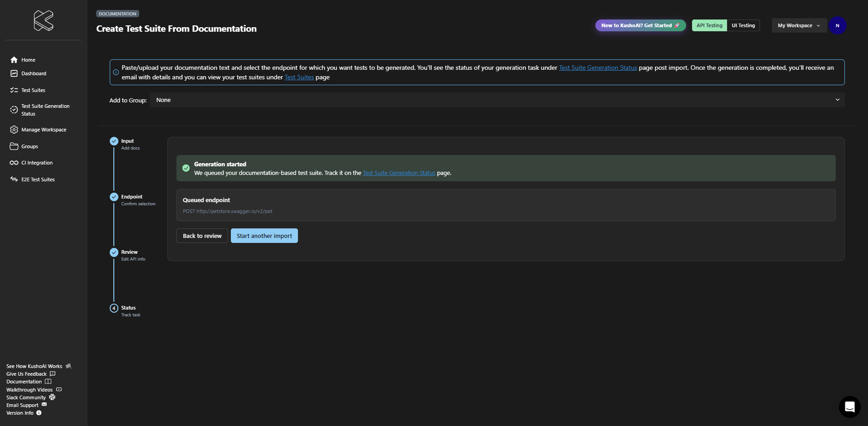The width and height of the screenshot is (868, 426).
Task: Open Test Suites link in banner
Action: 299,77
